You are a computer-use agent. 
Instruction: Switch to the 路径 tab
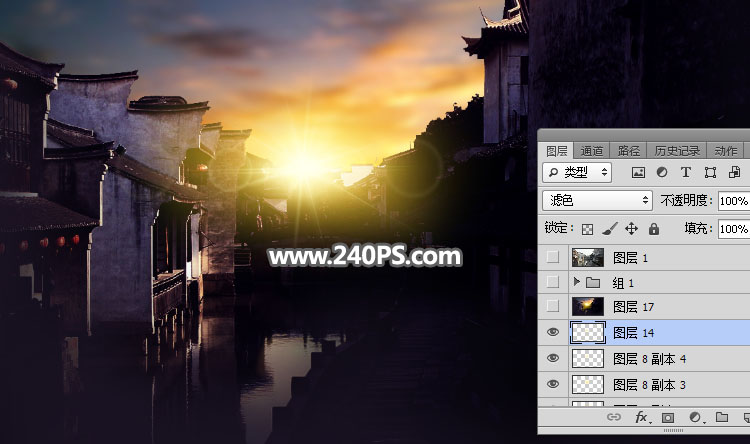pyautogui.click(x=629, y=151)
